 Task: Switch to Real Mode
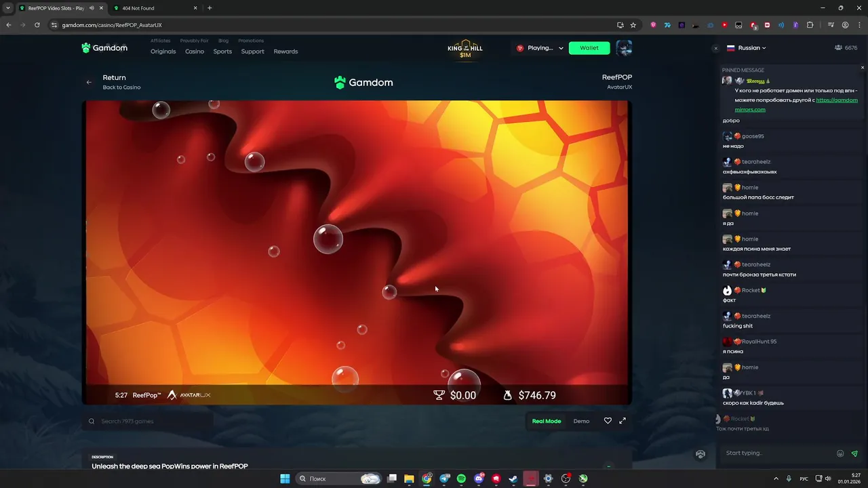tap(547, 422)
